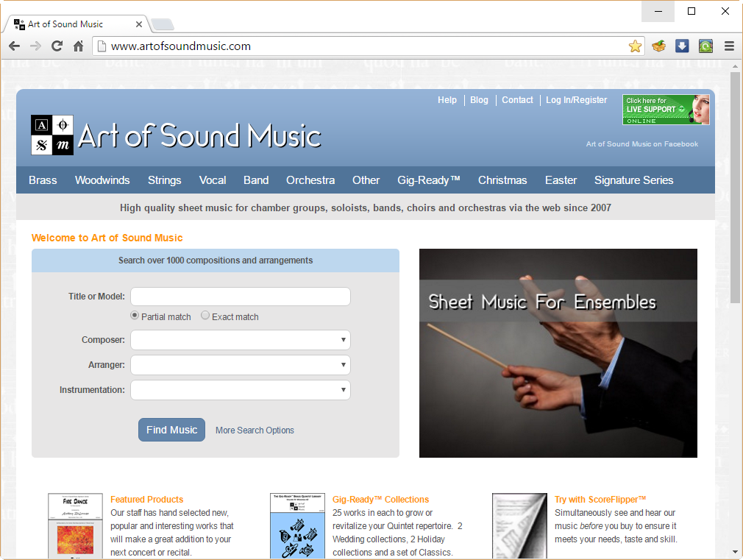The image size is (743, 560).
Task: Open the browser home page
Action: [79, 46]
